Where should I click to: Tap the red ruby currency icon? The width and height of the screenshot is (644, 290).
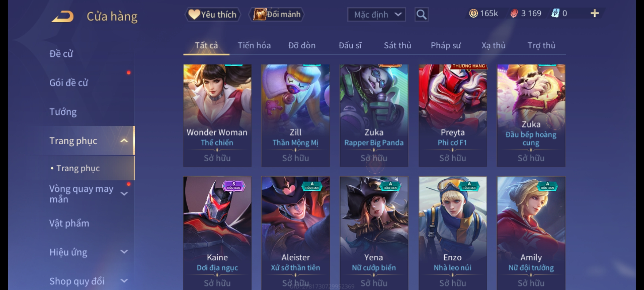coord(514,13)
